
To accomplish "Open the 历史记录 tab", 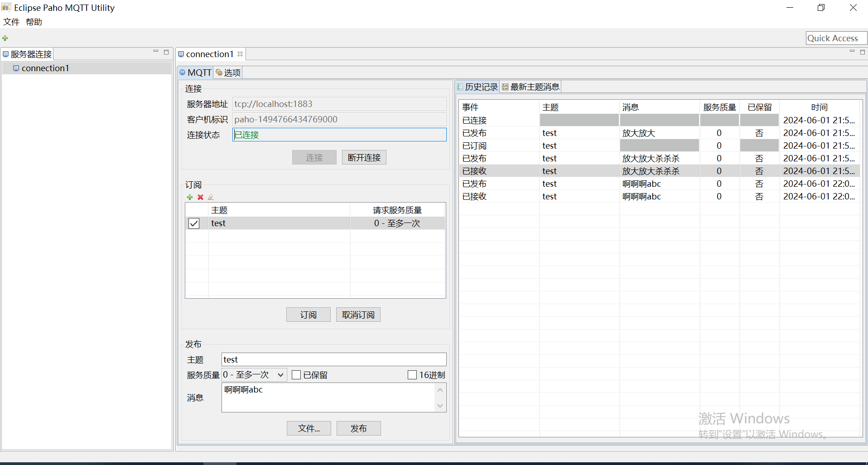I will click(x=477, y=87).
